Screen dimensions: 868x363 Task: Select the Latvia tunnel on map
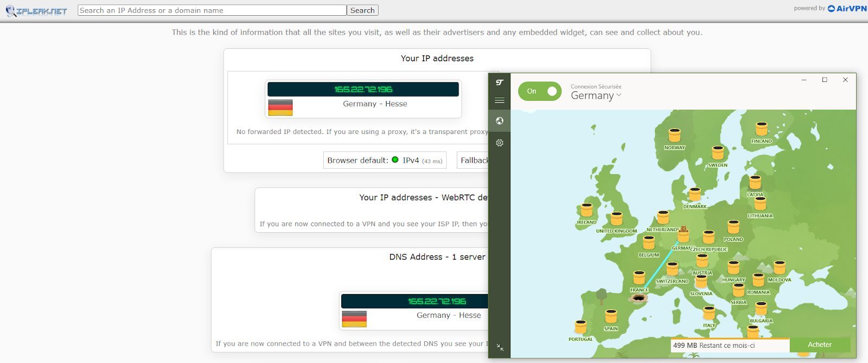[x=755, y=182]
